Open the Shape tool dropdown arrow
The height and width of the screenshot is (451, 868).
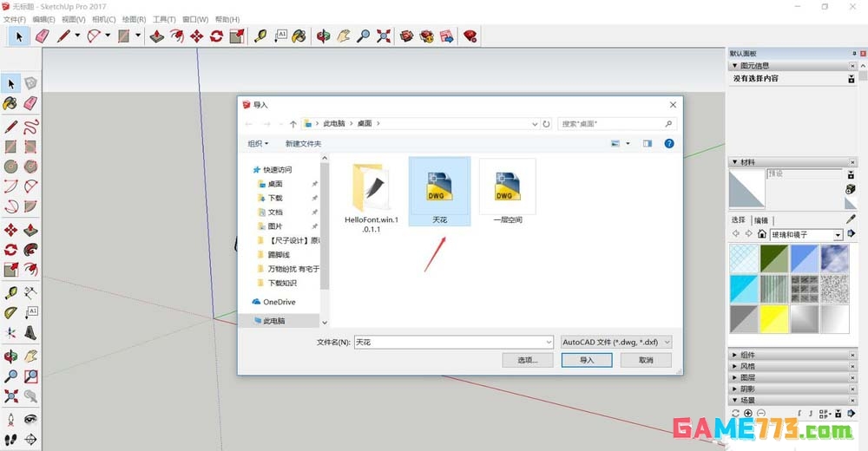138,36
